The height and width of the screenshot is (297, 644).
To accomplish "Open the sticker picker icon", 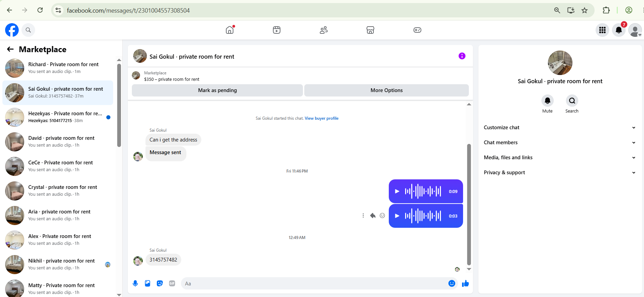I will [x=160, y=283].
